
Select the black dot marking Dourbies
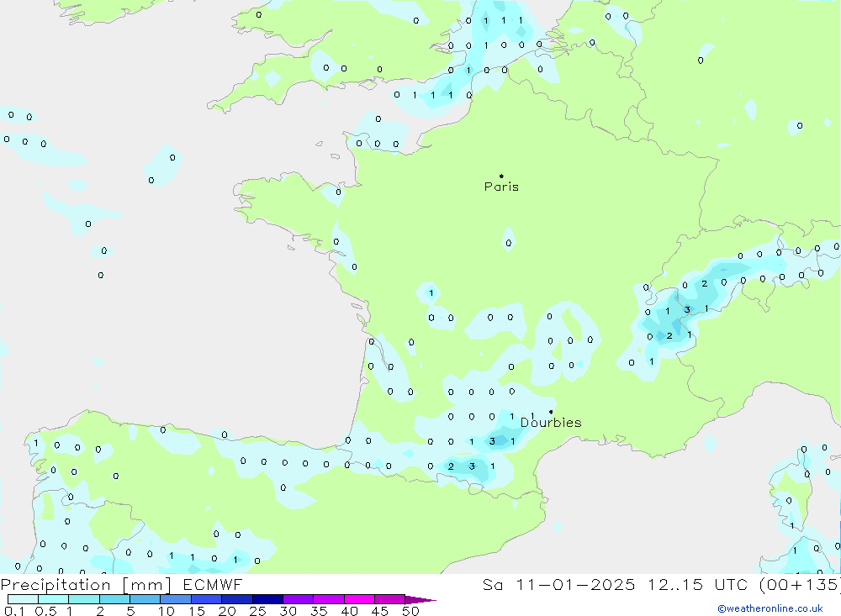[551, 412]
